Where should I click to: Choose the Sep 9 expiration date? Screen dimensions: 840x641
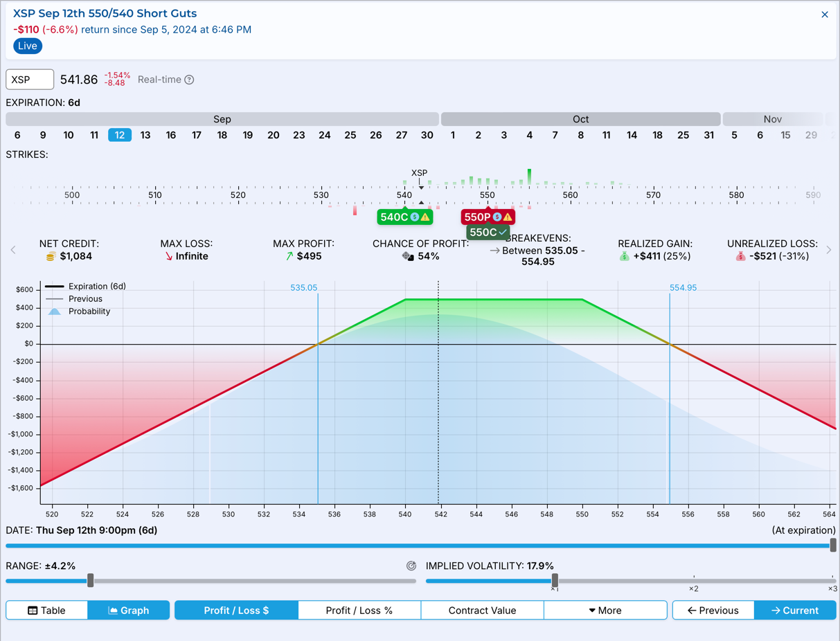(43, 135)
